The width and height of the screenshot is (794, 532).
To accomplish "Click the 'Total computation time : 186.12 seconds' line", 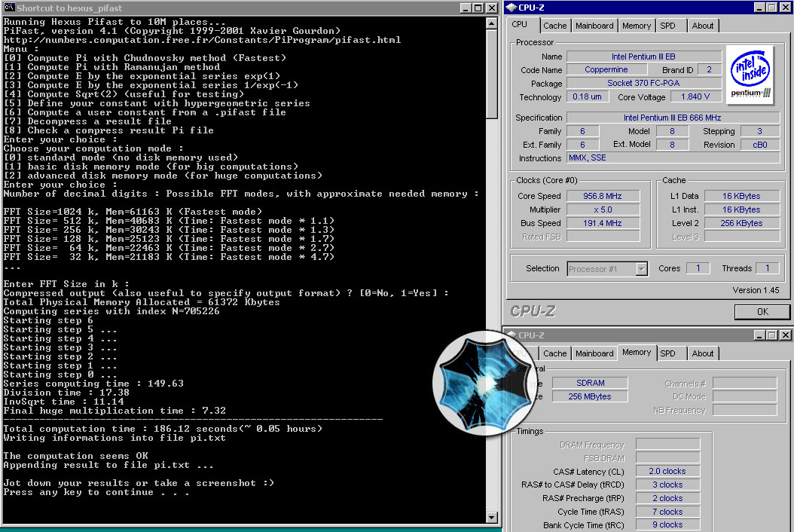I will (163, 429).
